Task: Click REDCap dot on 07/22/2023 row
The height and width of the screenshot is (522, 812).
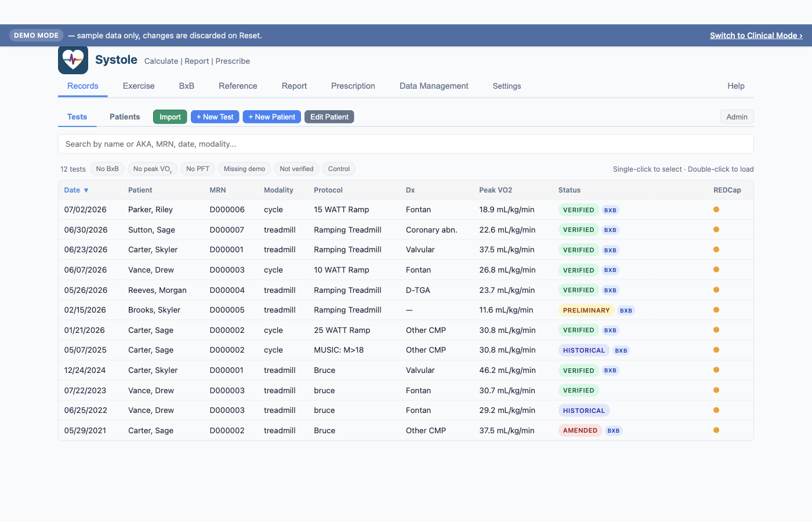Action: [x=716, y=390]
